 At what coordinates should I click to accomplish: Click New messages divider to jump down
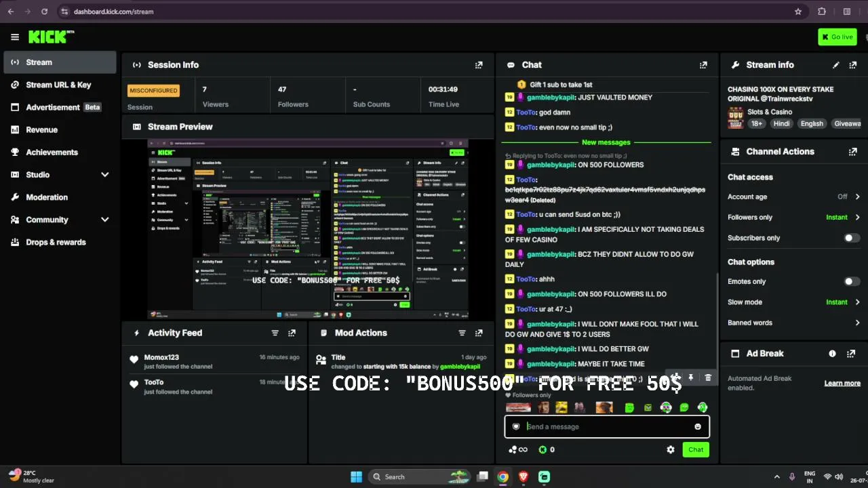pyautogui.click(x=606, y=142)
